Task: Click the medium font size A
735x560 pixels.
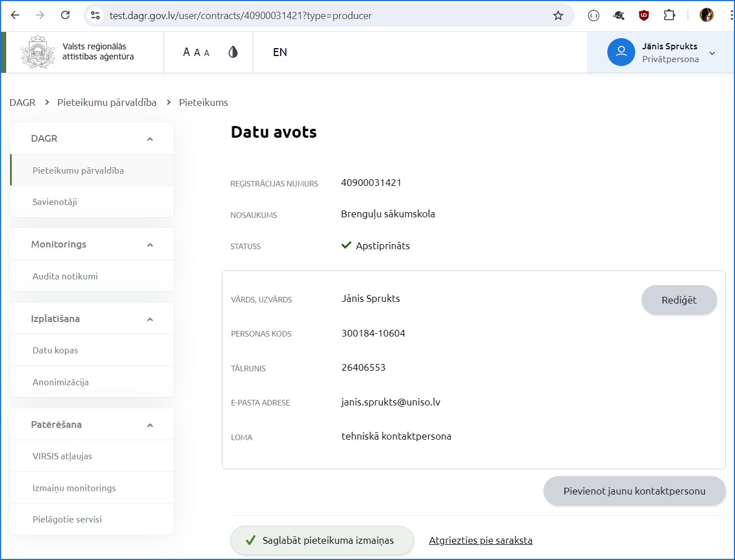Action: (197, 53)
